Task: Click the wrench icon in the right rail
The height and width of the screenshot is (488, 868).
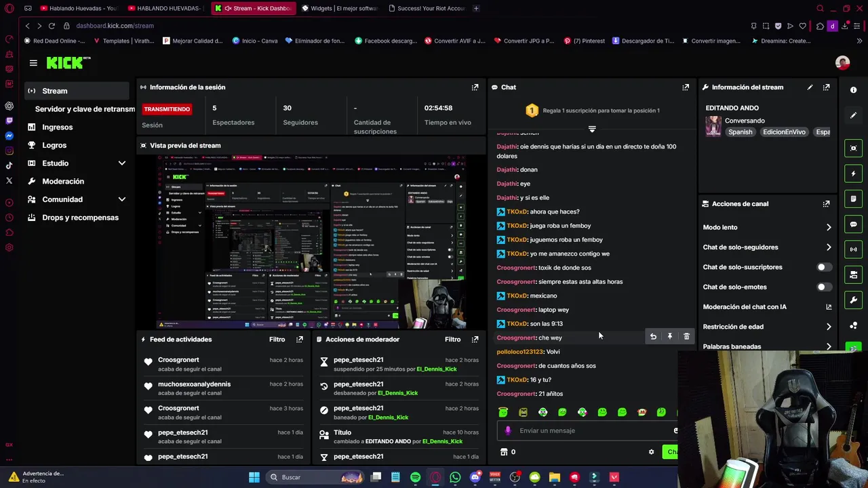Action: click(x=853, y=300)
